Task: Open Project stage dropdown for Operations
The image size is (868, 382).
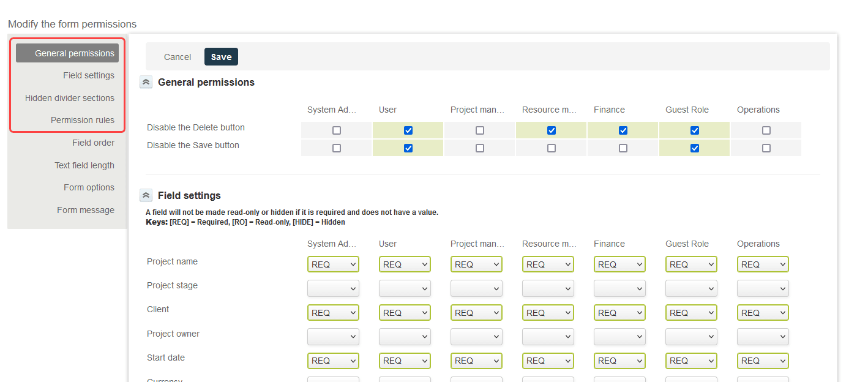Action: point(763,288)
